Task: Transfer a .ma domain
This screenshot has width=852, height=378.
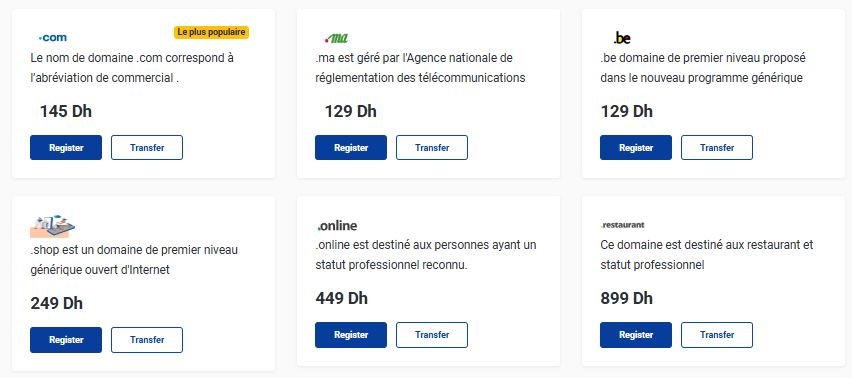Action: click(432, 148)
